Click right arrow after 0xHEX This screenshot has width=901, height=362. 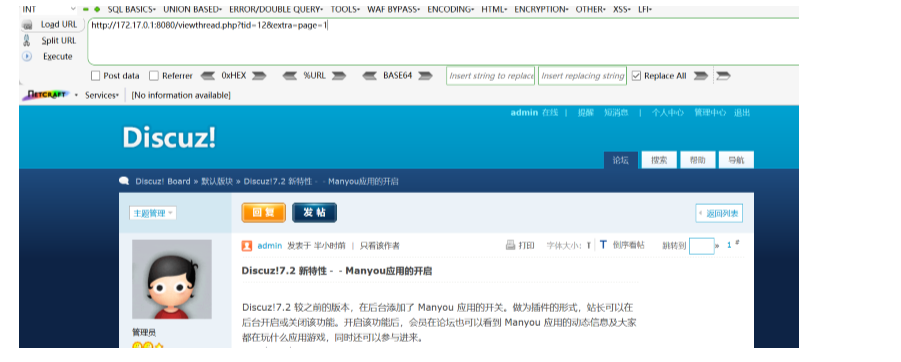click(x=259, y=76)
